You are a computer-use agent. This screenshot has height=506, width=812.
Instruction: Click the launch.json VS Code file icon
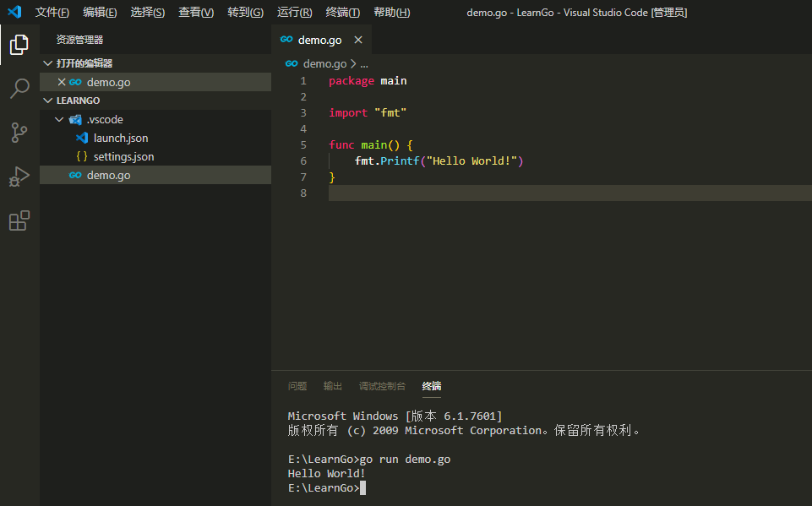(x=82, y=138)
